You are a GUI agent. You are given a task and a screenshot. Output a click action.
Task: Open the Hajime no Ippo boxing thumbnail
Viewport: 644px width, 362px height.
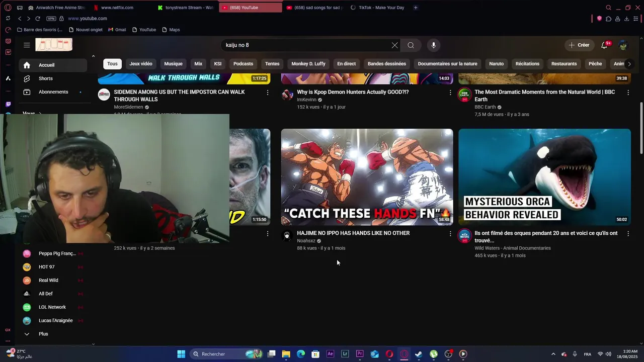[x=367, y=177]
